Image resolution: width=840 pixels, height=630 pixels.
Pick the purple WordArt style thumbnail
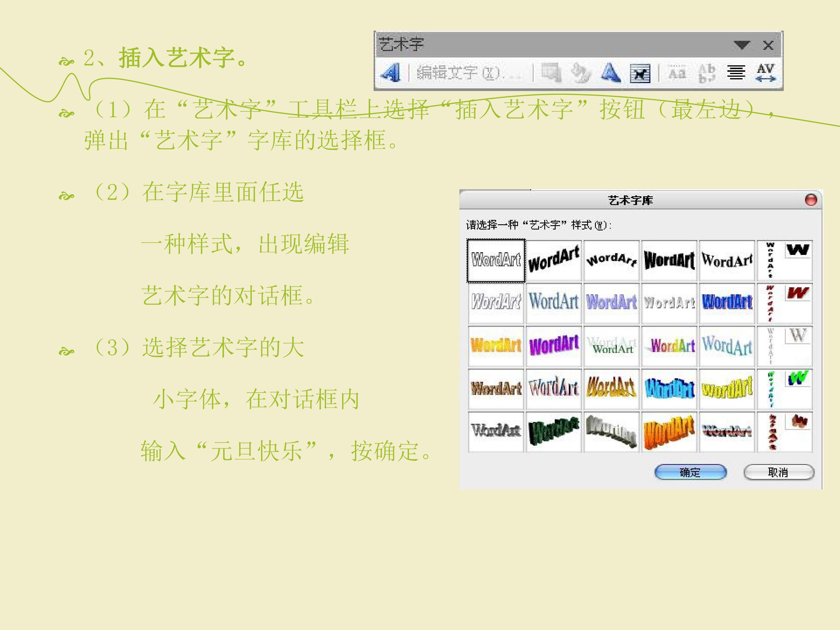click(x=554, y=346)
